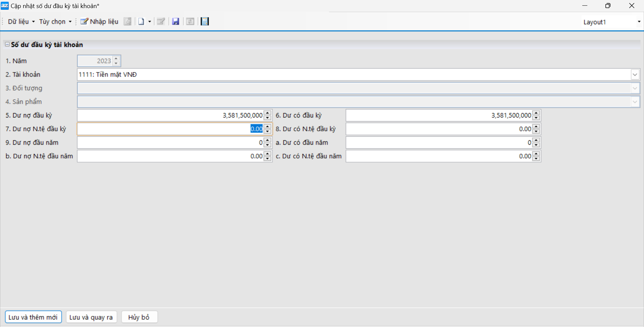Image resolution: width=644 pixels, height=327 pixels.
Task: Open dropdown arrow next to new document icon
Action: (150, 21)
